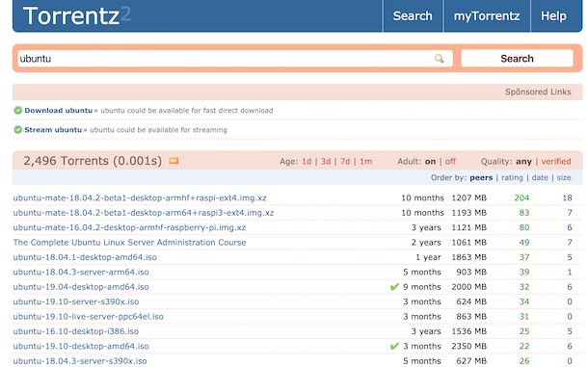Order results by date
The image size is (588, 367).
coord(540,177)
